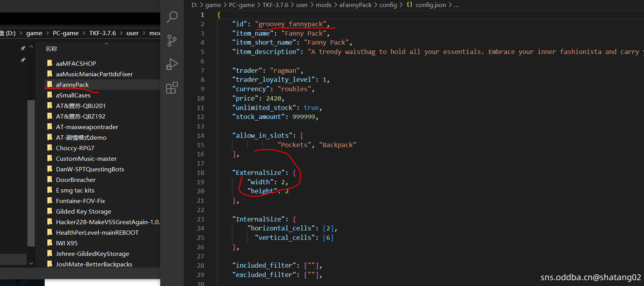644x286 pixels.
Task: Open the Extensions marketplace icon
Action: [172, 88]
